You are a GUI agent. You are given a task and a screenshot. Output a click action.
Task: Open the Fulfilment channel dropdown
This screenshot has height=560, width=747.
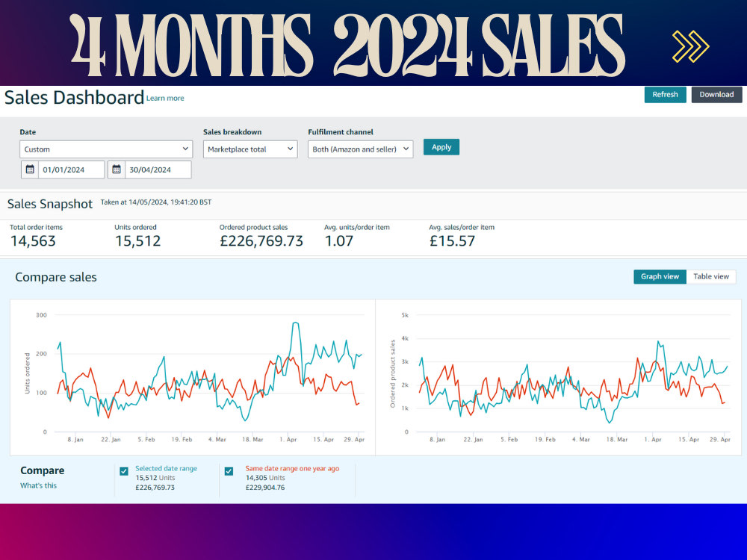pyautogui.click(x=360, y=149)
